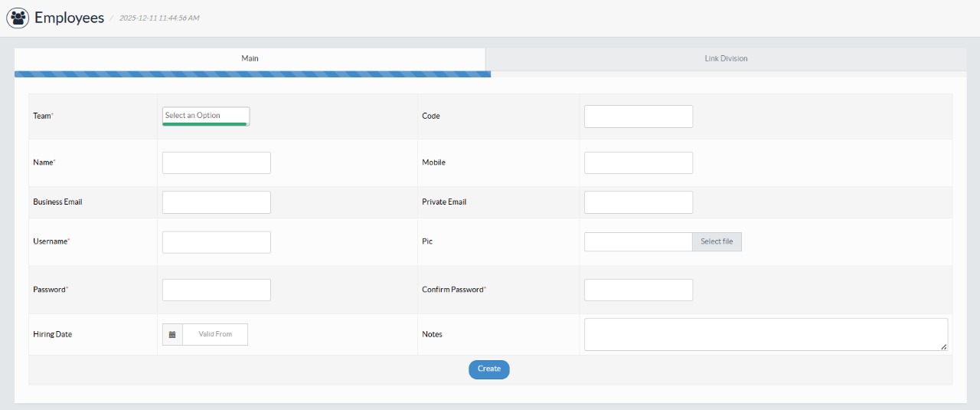
Task: Click the calendar icon beside Hiring Date
Action: (x=172, y=335)
